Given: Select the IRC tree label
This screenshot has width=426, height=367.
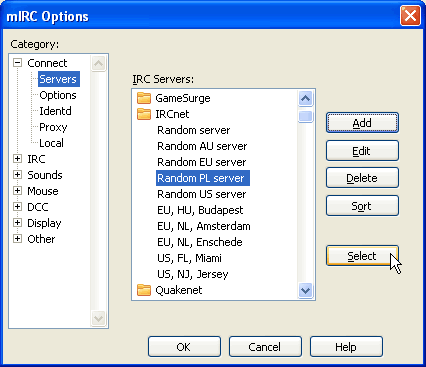Looking at the screenshot, I should click(36, 159).
